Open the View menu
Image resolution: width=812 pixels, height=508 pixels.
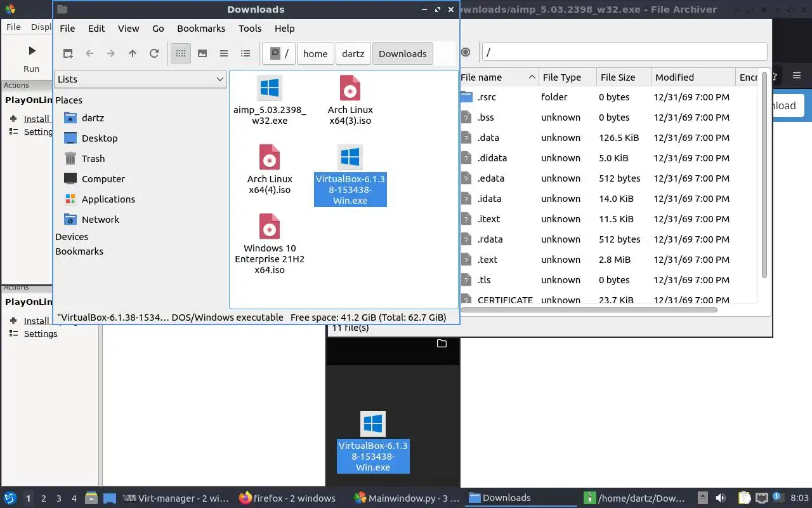click(128, 29)
